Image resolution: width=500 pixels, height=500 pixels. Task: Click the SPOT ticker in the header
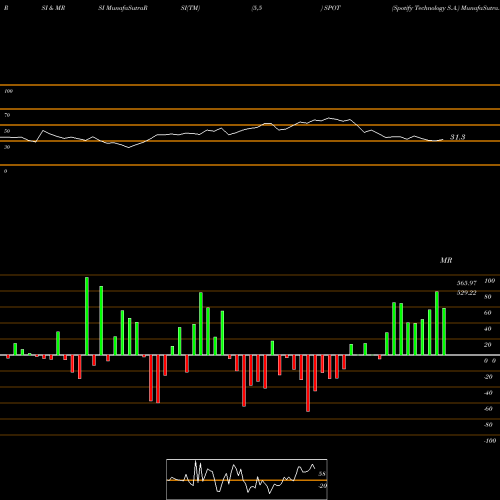tap(332, 8)
